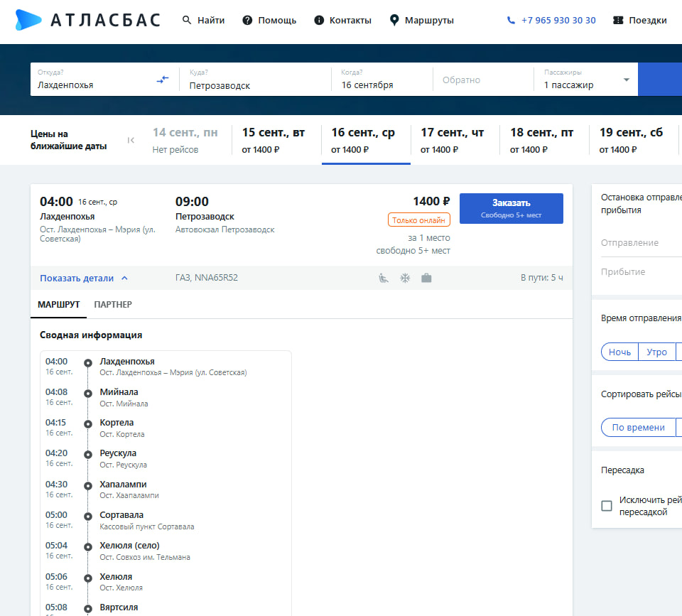682x616 pixels.
Task: Click the reclining seat amenity icon
Action: (383, 278)
